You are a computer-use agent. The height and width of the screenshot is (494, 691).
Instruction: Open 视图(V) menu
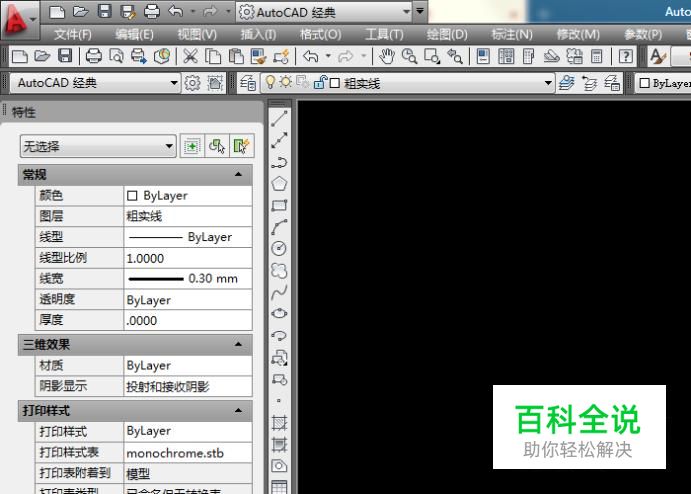point(197,34)
